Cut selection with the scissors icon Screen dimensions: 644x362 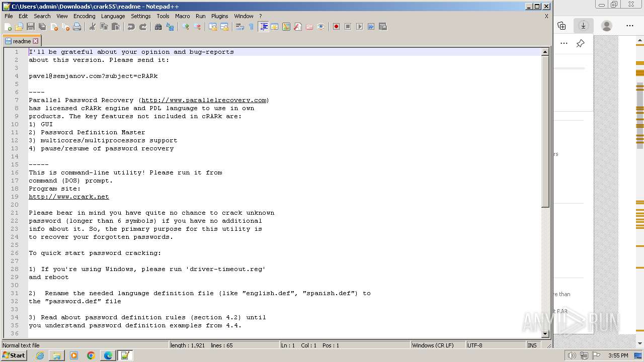(x=93, y=27)
